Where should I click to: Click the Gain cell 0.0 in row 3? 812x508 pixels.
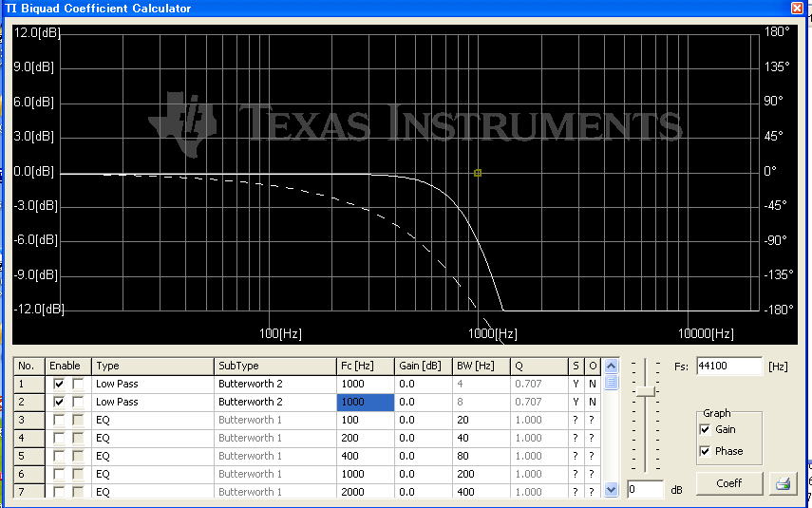tap(423, 420)
